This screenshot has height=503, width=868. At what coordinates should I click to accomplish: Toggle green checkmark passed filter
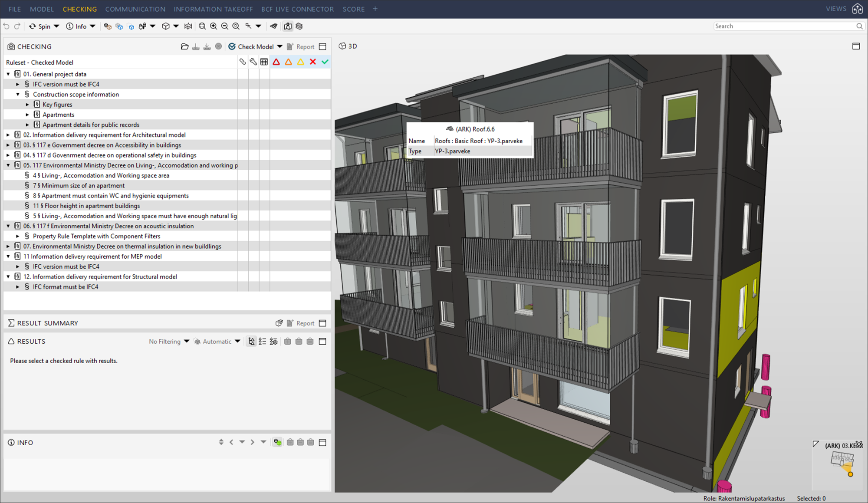point(325,62)
